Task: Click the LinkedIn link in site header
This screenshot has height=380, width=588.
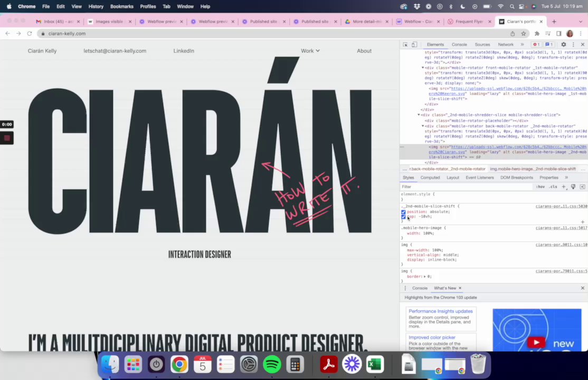Action: [184, 51]
